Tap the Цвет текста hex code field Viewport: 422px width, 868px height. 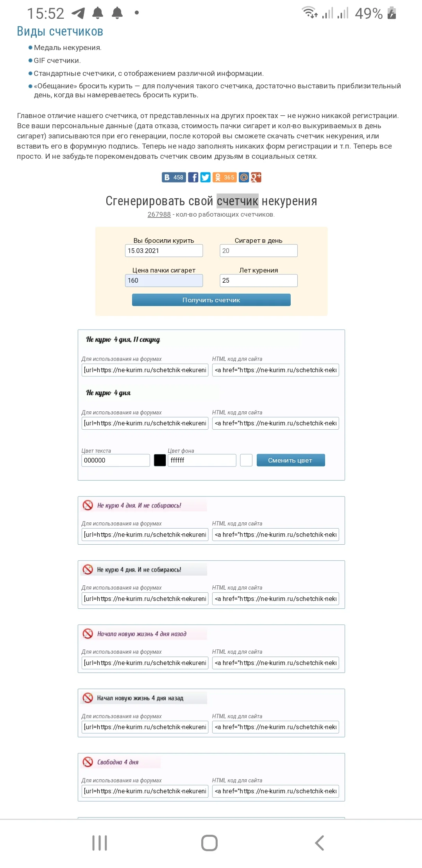pyautogui.click(x=116, y=460)
